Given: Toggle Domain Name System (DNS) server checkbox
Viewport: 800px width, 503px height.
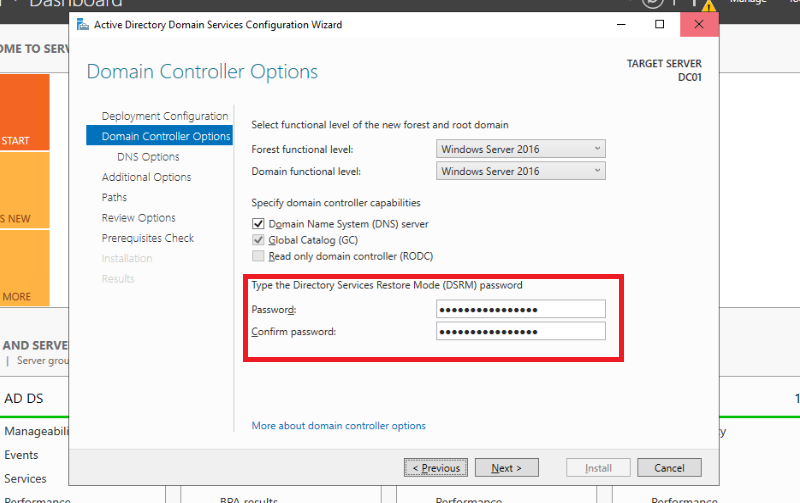Looking at the screenshot, I should coord(258,224).
